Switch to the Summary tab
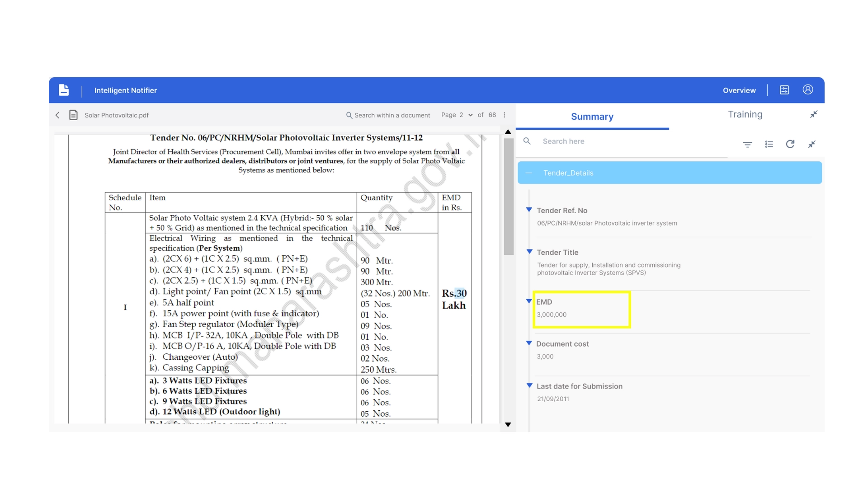 coord(592,117)
